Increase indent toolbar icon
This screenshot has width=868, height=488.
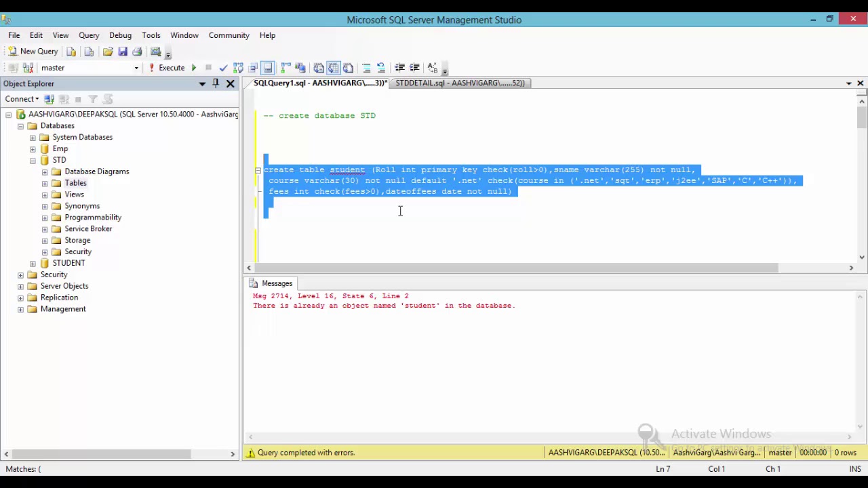(414, 68)
